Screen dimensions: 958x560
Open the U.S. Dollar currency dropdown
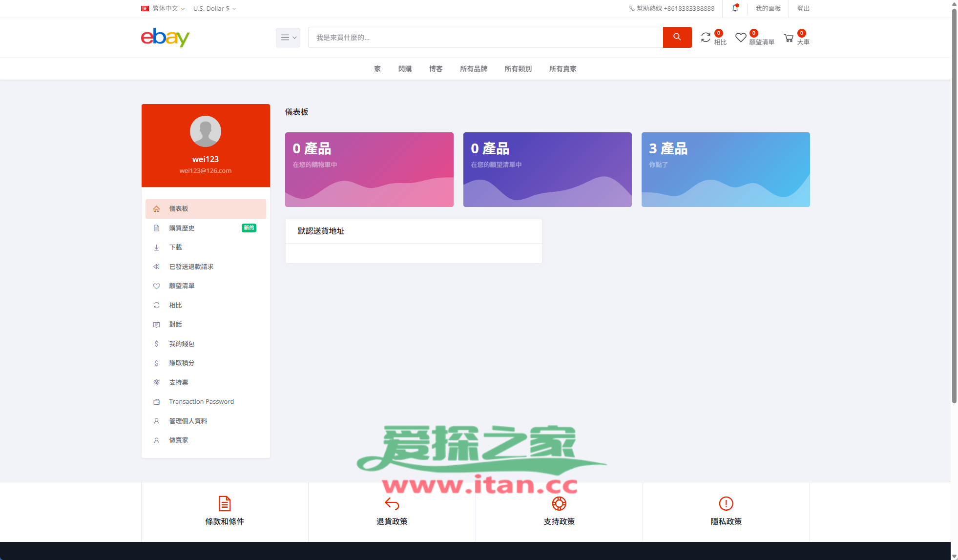coord(214,8)
